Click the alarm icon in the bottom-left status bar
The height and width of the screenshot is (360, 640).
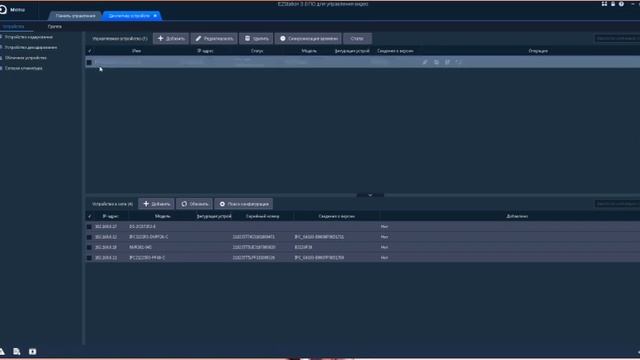click(2, 351)
